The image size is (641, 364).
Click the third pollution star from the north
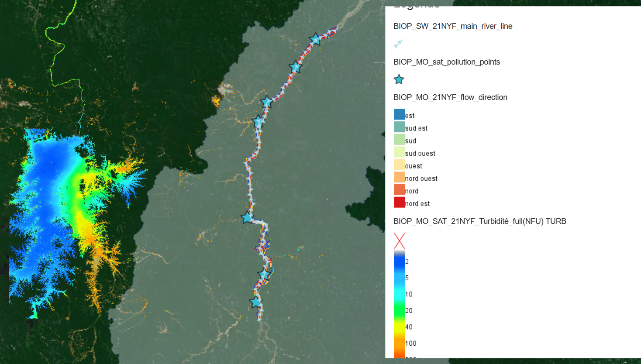tap(267, 102)
